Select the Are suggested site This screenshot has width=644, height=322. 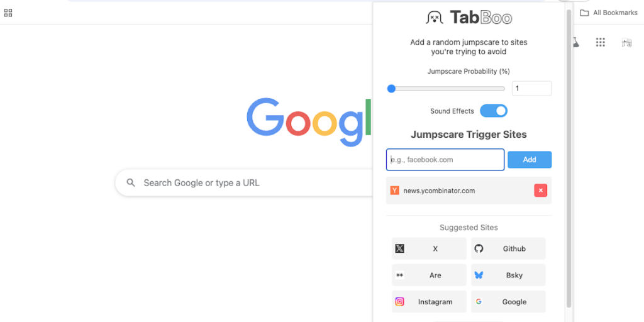point(429,275)
